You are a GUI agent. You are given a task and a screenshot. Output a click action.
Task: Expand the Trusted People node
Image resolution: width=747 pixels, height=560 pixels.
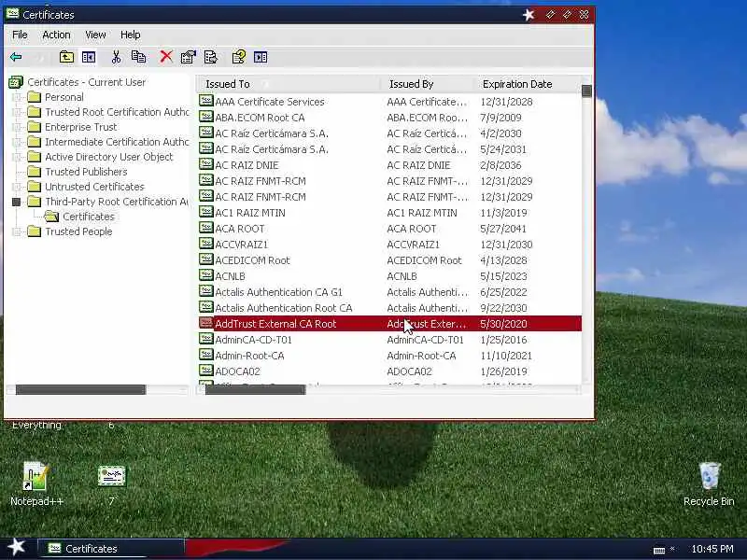click(17, 231)
